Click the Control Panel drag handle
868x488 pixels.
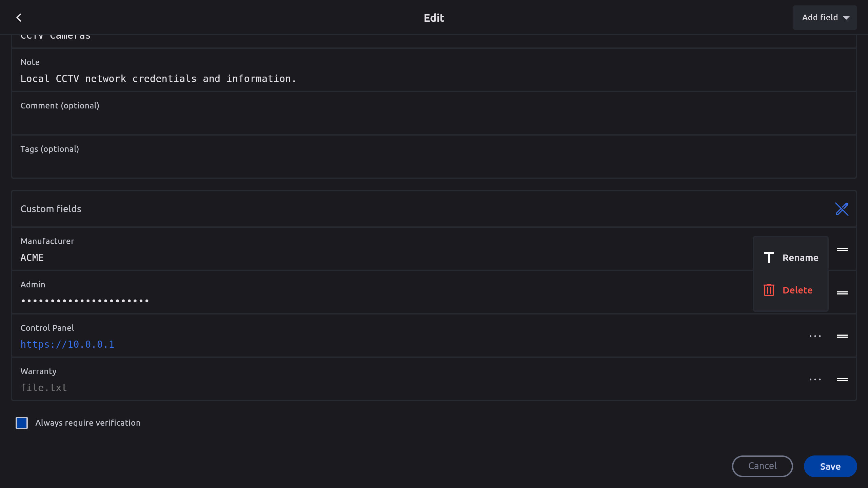point(842,336)
